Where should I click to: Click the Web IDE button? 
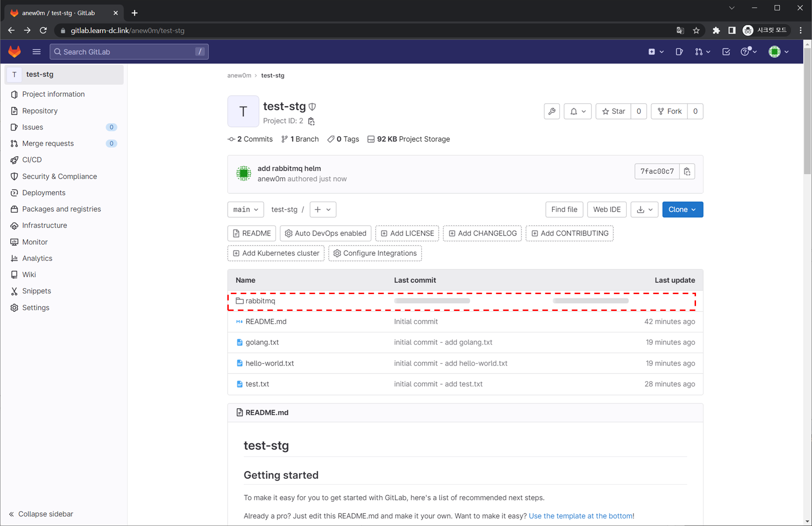pos(607,209)
